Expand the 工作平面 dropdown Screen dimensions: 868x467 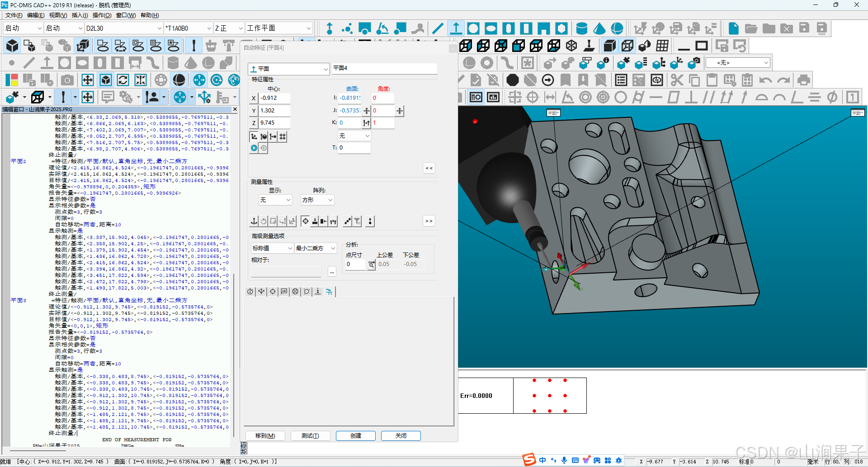[279, 28]
